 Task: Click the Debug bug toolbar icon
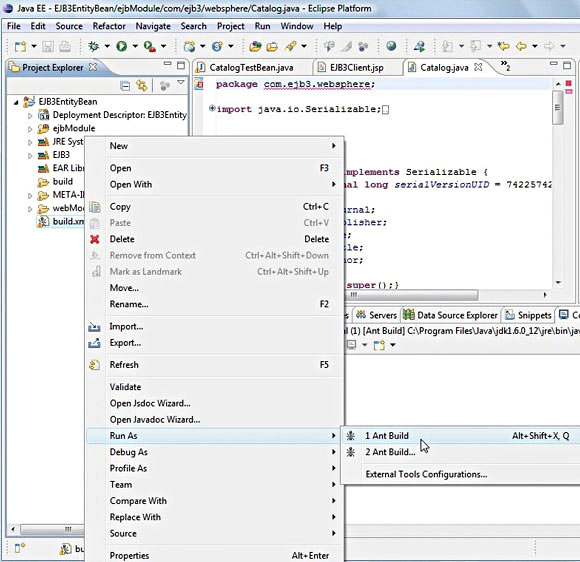click(x=94, y=46)
